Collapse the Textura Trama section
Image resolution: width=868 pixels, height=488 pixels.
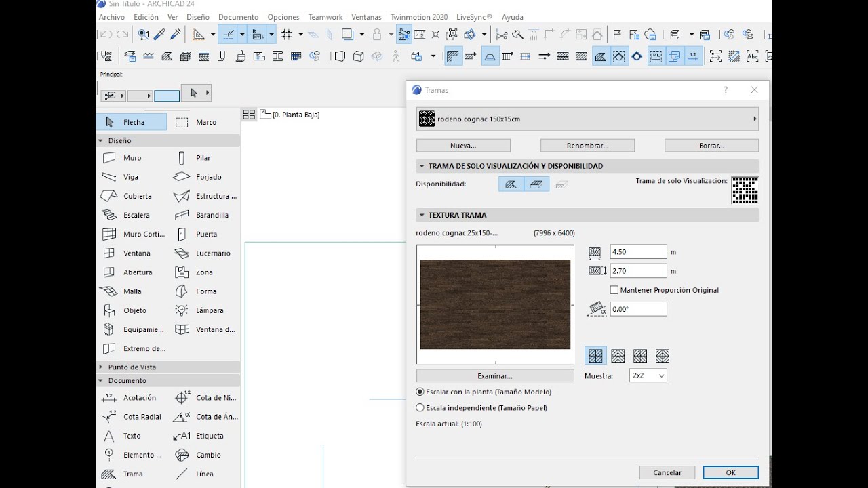tap(422, 215)
